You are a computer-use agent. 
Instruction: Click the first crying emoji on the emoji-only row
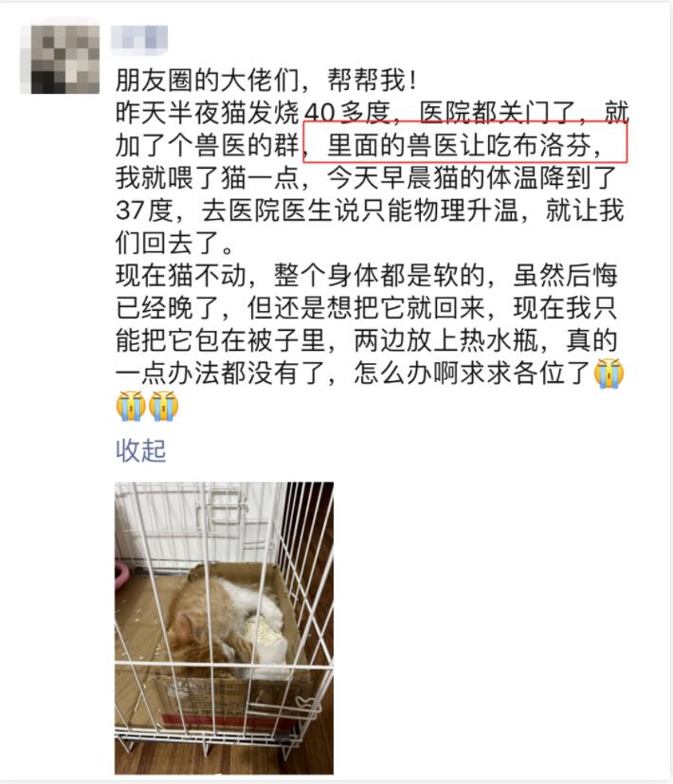coord(131,406)
